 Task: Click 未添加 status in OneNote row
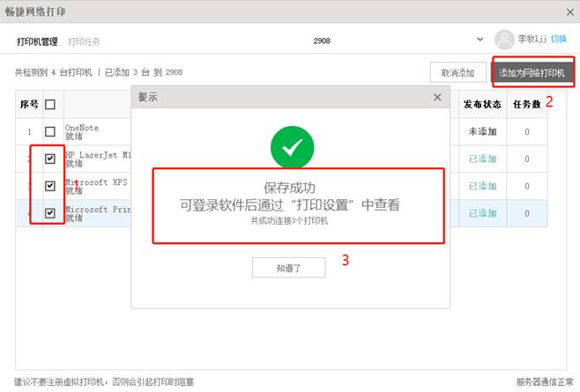click(482, 132)
